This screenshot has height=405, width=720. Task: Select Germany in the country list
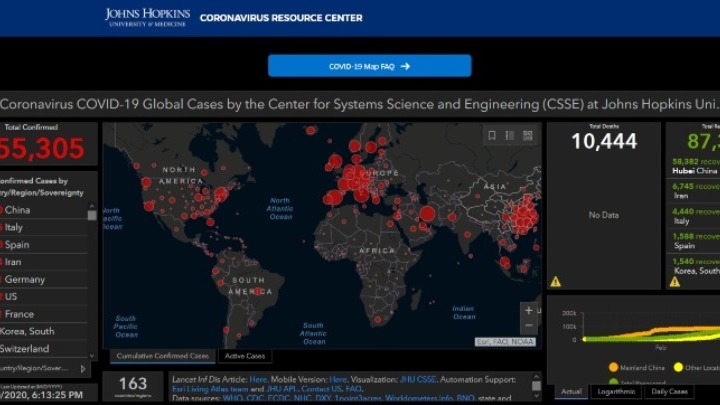pos(44,280)
